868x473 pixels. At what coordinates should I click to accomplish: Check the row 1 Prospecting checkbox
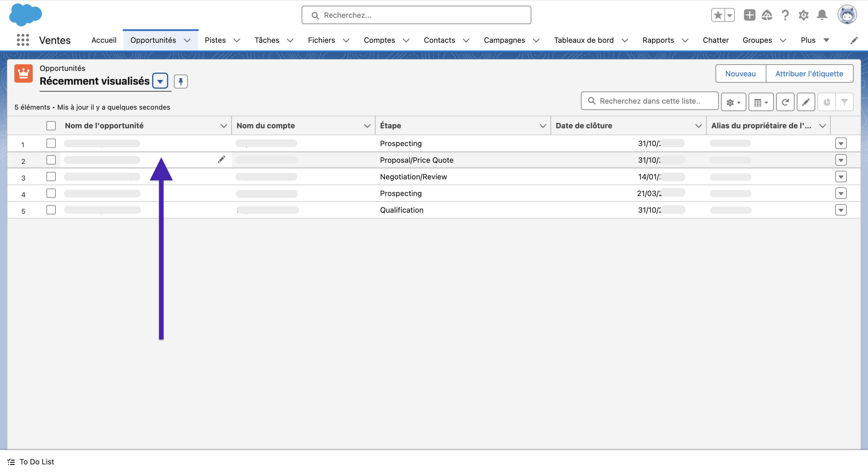[x=51, y=143]
